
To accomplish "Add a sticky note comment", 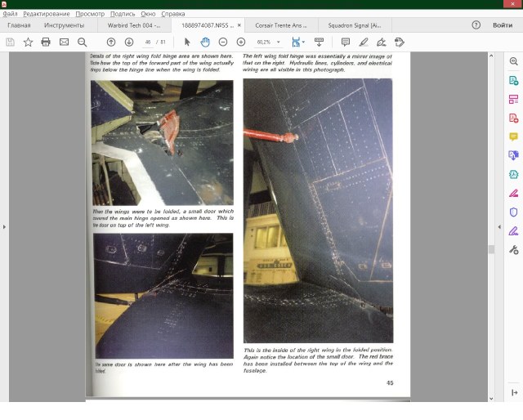I will (x=345, y=42).
